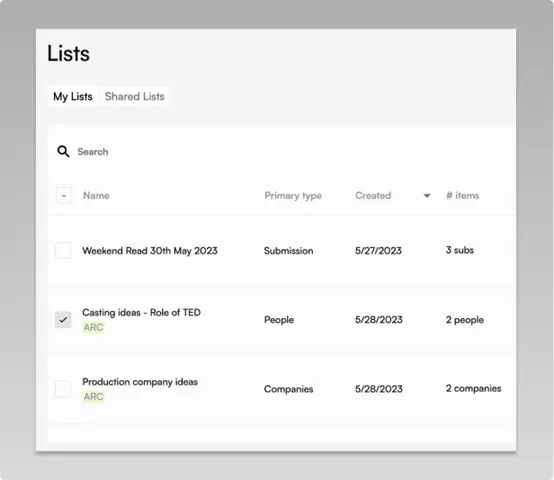Click the search magnifier icon

(63, 151)
